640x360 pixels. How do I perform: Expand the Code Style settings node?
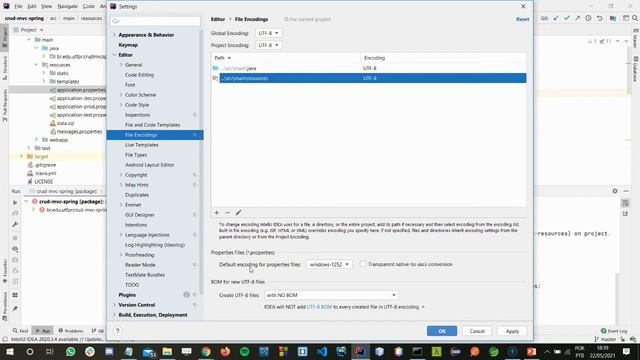(x=121, y=105)
